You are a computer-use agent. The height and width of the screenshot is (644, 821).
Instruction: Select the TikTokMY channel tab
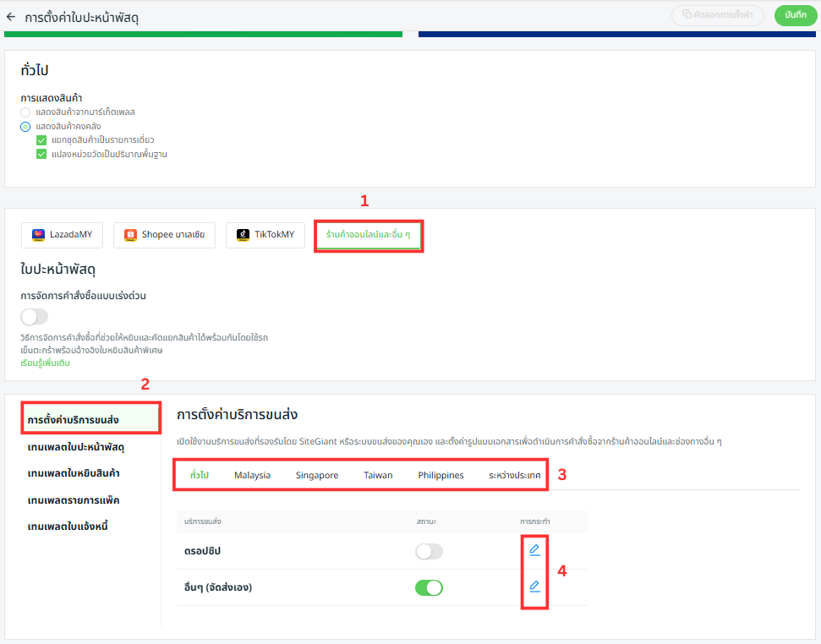point(265,235)
